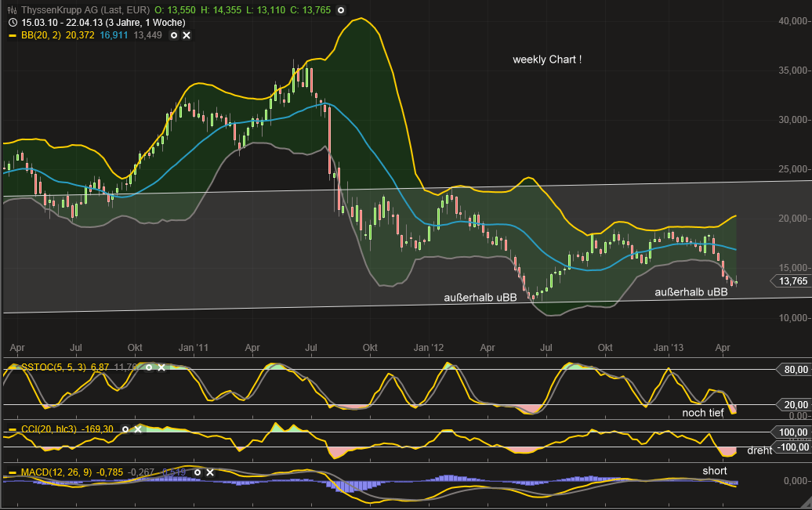Image resolution: width=812 pixels, height=510 pixels.
Task: Click the CCI value -169,30
Action: [x=97, y=429]
